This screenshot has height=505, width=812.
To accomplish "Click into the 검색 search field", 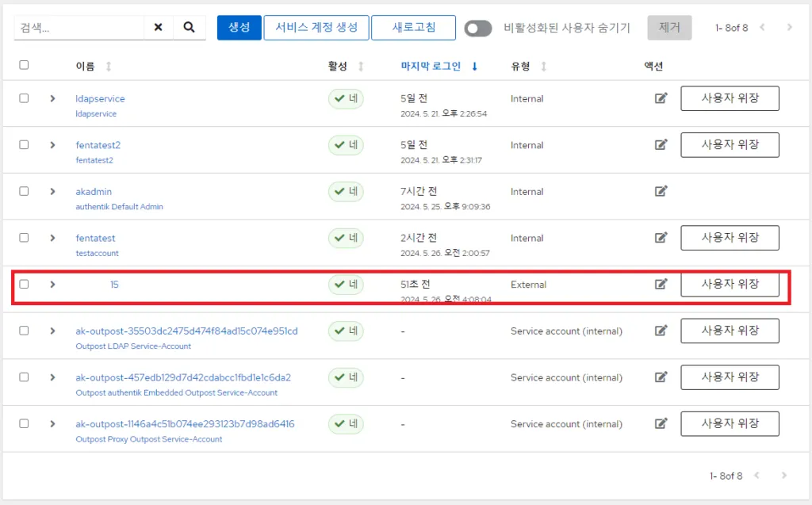I will point(78,27).
